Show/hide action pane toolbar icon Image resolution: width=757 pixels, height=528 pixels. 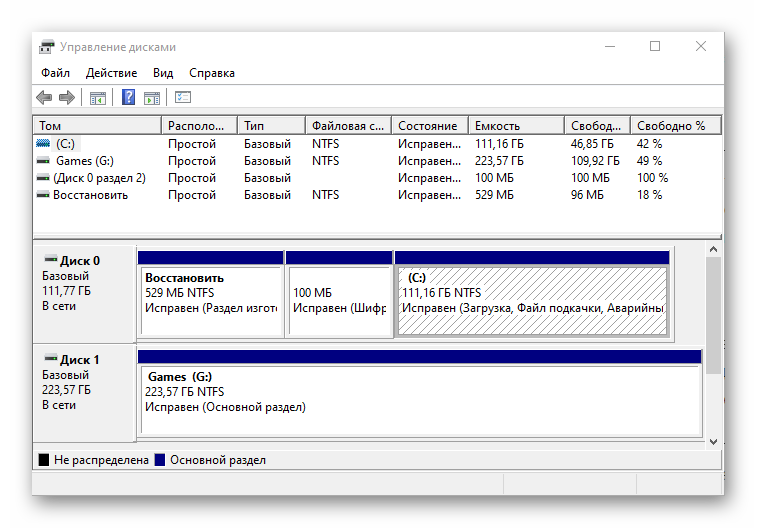[152, 97]
